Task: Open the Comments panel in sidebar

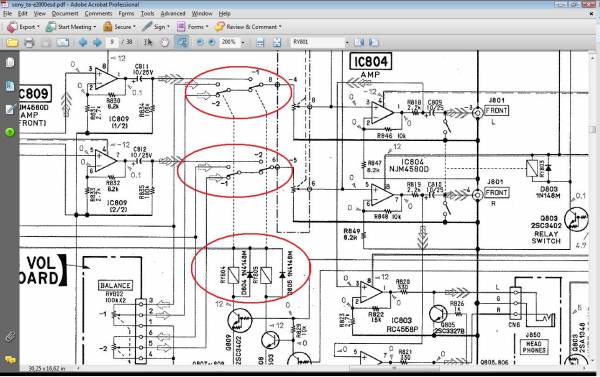Action: coord(10,359)
